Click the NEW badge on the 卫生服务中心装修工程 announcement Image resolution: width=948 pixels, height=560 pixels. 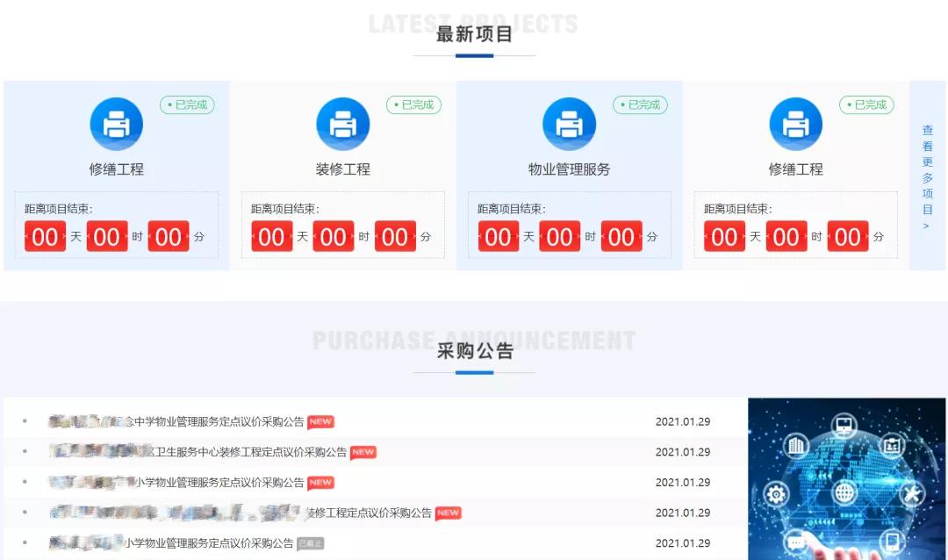(363, 452)
